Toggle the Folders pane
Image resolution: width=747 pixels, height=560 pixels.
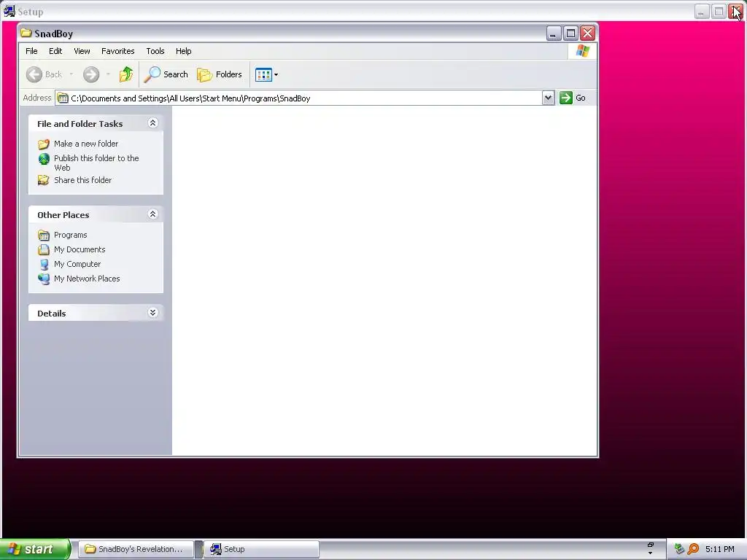[220, 74]
